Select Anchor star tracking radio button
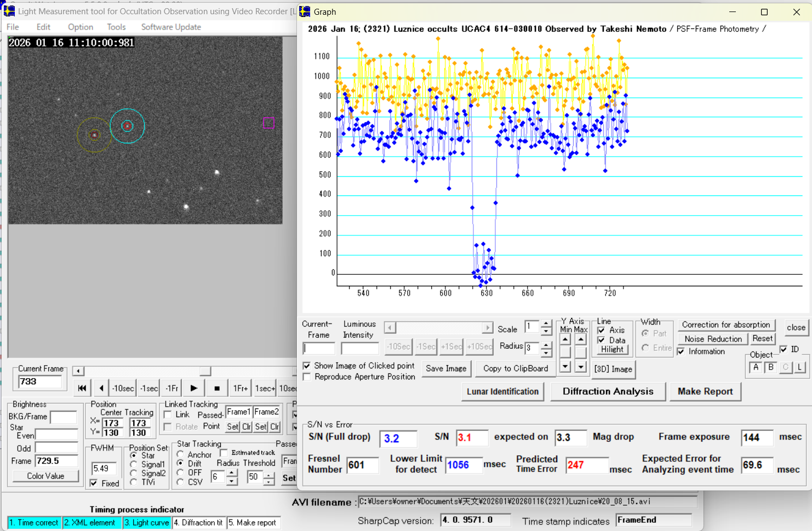Viewport: 812px width, 531px height. tap(180, 454)
